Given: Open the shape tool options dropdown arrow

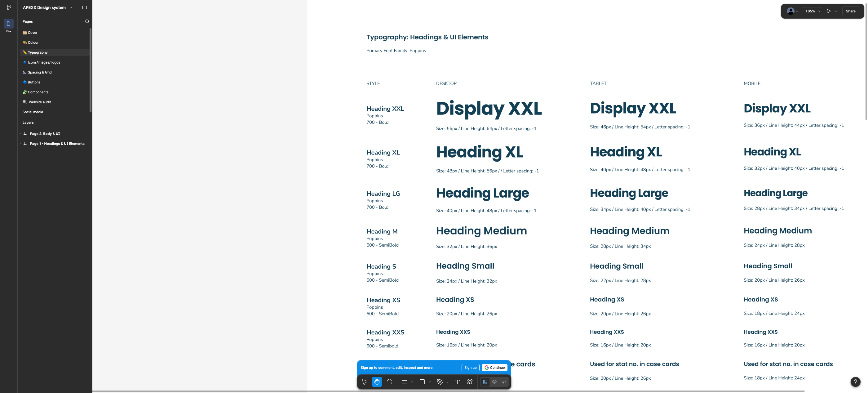Looking at the screenshot, I should [430, 382].
